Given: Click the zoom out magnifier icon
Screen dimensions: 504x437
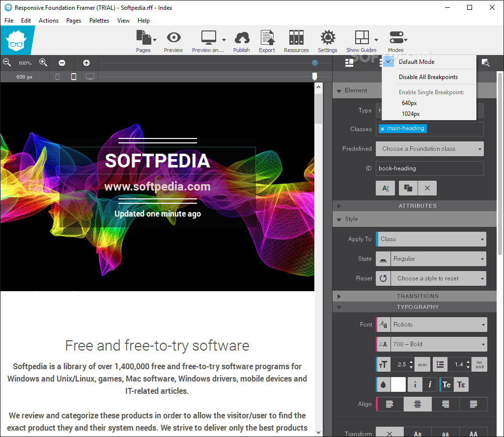Looking at the screenshot, I should (7, 62).
